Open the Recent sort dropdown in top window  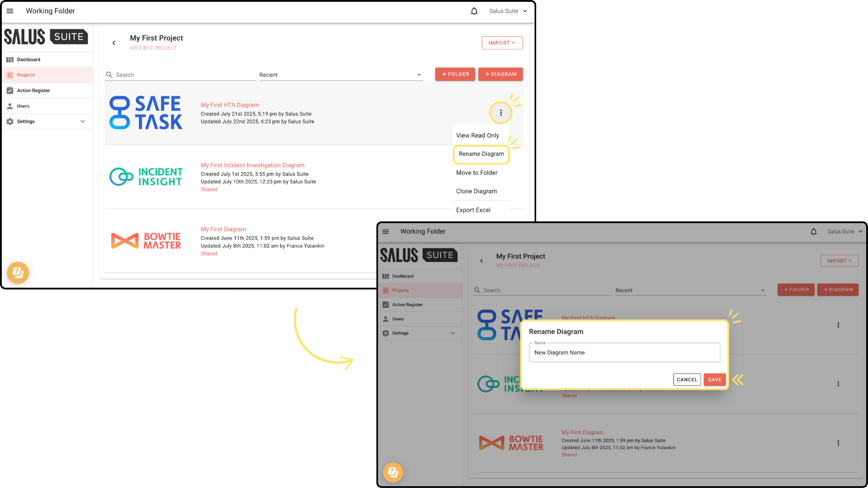point(340,75)
